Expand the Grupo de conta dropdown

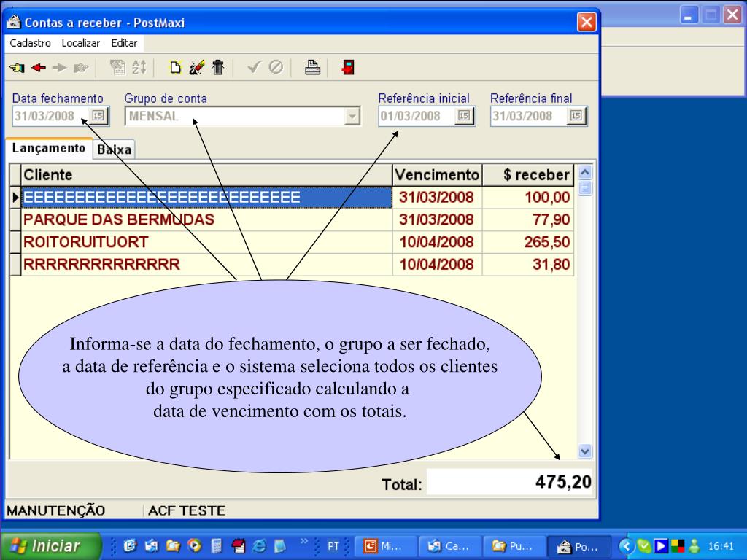pyautogui.click(x=352, y=116)
